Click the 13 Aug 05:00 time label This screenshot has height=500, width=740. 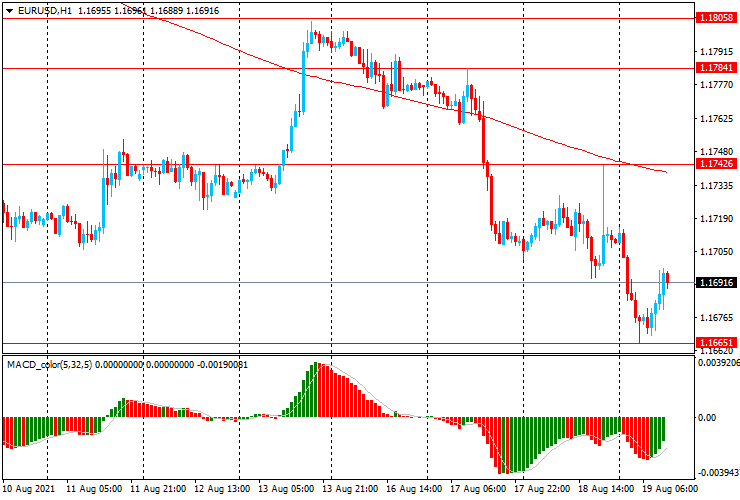[286, 489]
